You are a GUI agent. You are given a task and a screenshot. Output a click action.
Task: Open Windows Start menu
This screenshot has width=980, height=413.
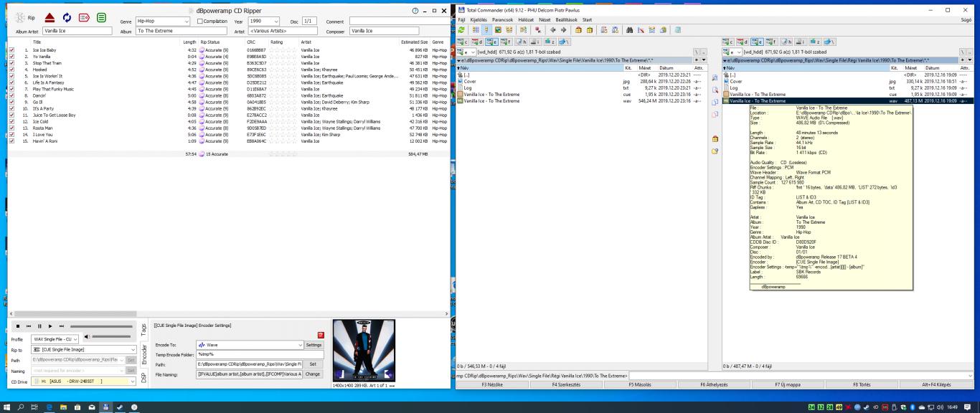(x=8, y=406)
